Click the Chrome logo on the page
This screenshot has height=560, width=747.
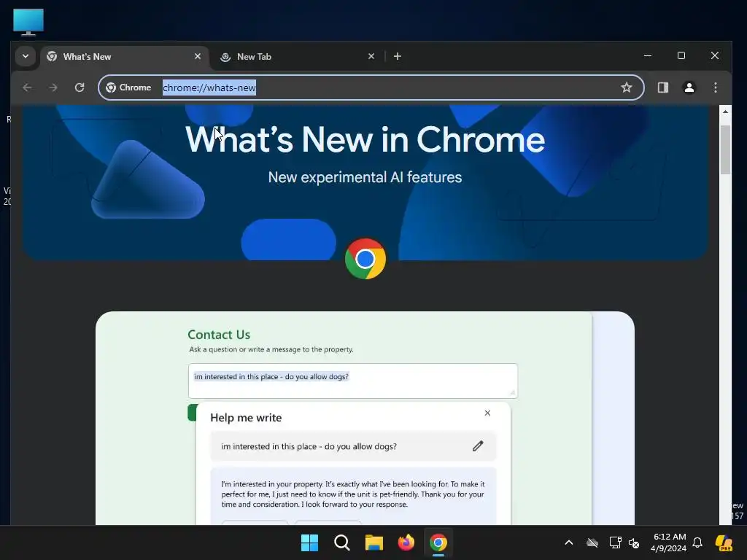[365, 259]
